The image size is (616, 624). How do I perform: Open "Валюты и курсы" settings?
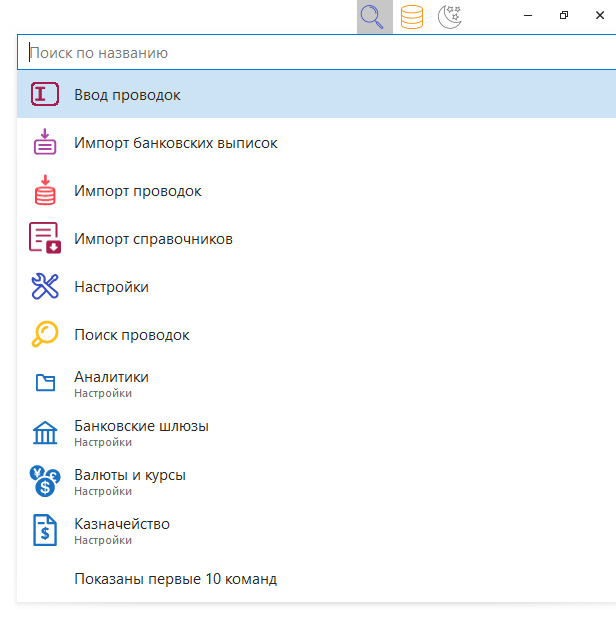pyautogui.click(x=130, y=481)
